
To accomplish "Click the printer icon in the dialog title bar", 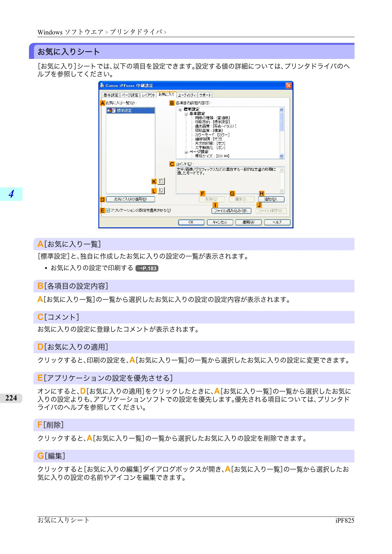I will point(102,85).
